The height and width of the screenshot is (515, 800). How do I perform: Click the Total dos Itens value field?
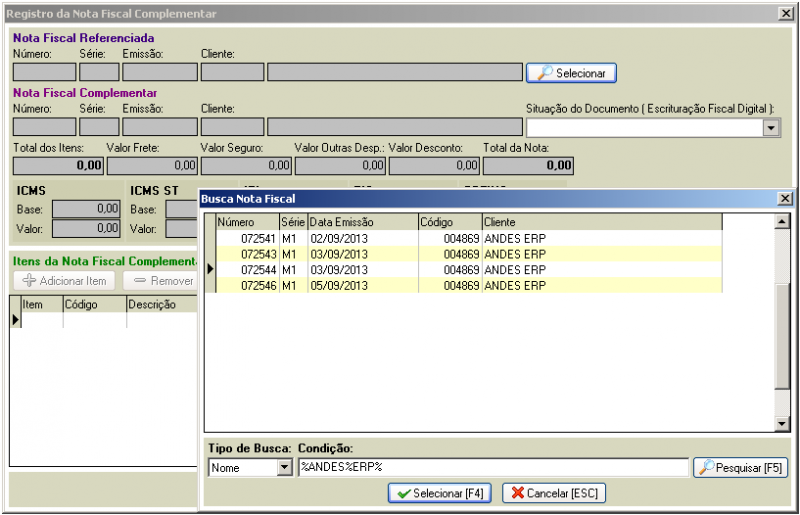[58, 165]
